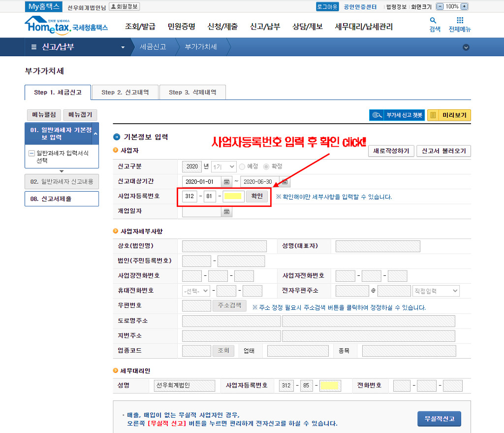
Task: Click the 미리보기 preview button
Action: 449,115
